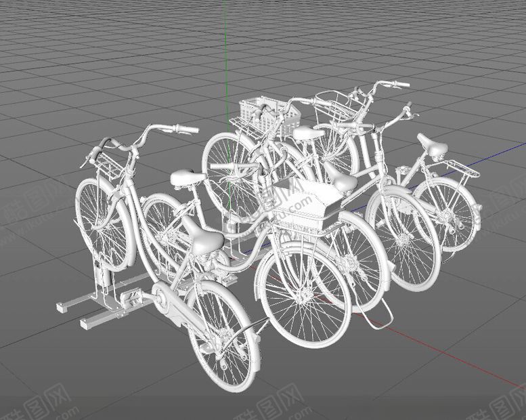Select the saddle of the rightmost bicycle
Screen dimensions: 526x420
pos(432,145)
